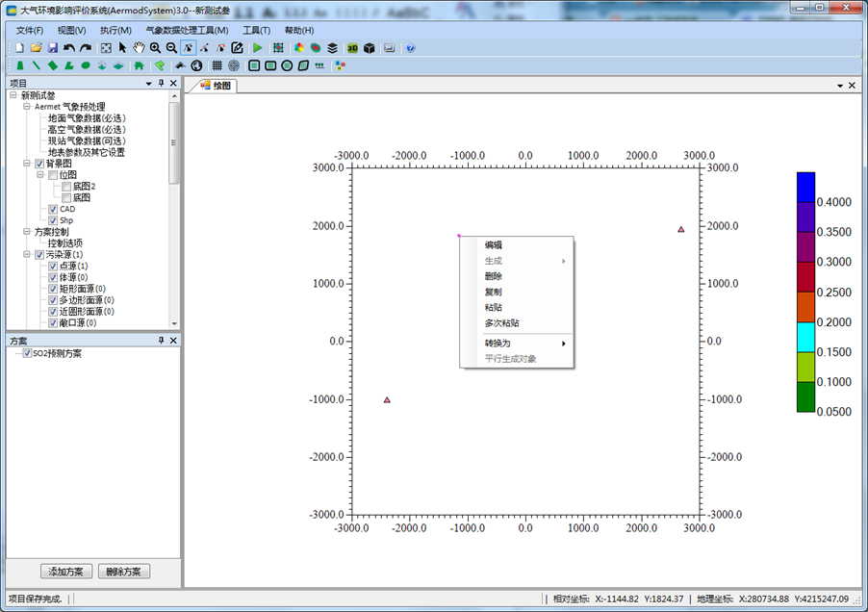The image size is (868, 612).
Task: Open the blue Help question icon
Action: [x=411, y=48]
